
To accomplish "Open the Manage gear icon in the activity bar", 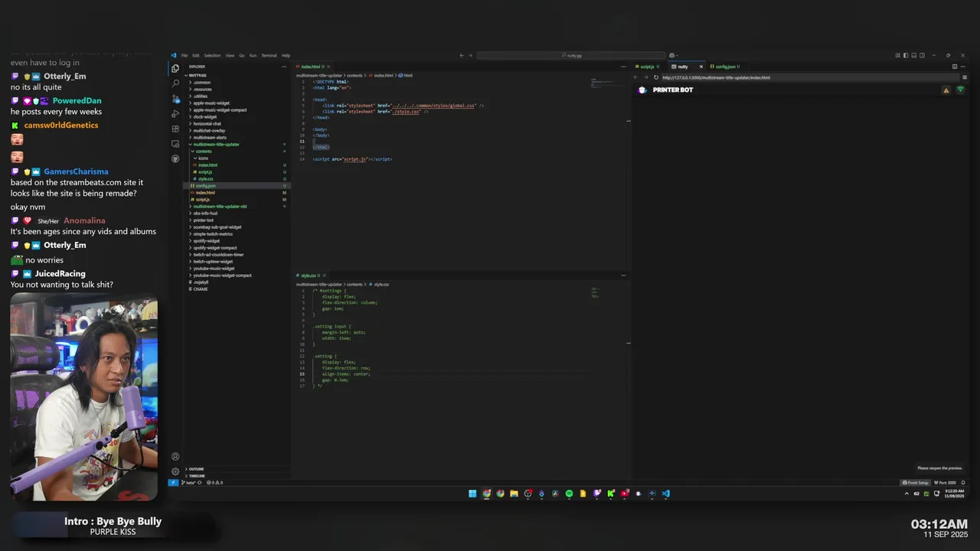I will [x=175, y=471].
